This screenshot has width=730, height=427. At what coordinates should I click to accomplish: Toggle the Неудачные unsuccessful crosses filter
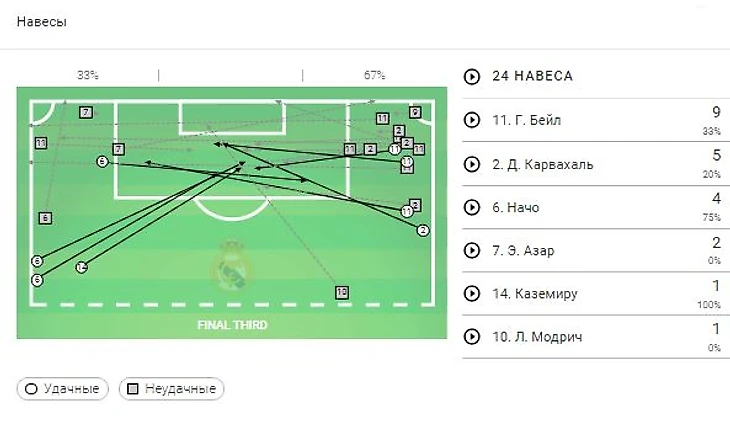pos(171,389)
